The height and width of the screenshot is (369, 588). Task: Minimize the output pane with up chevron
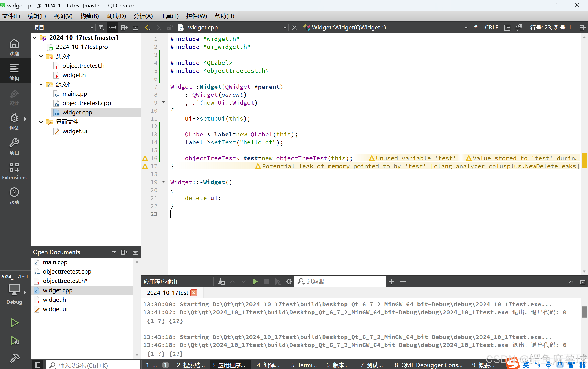click(571, 282)
